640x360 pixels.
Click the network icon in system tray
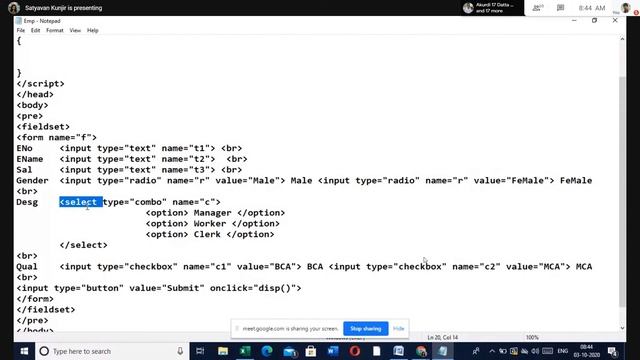tap(524, 351)
